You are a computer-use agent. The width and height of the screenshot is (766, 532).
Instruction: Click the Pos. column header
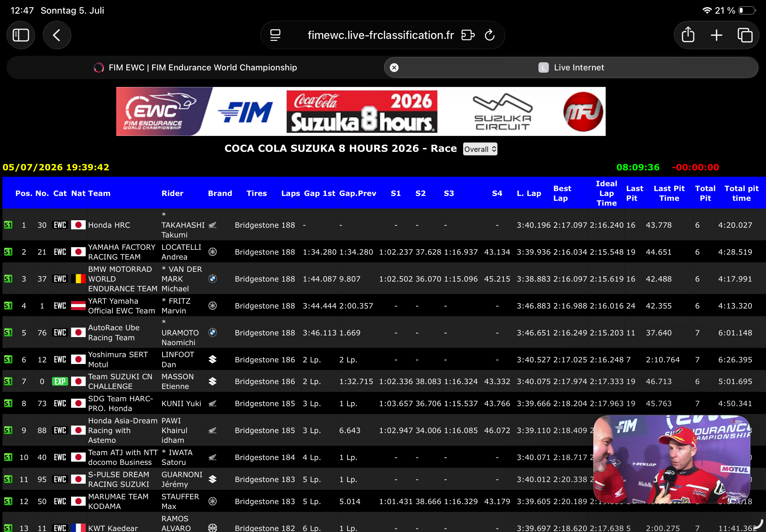coord(24,193)
